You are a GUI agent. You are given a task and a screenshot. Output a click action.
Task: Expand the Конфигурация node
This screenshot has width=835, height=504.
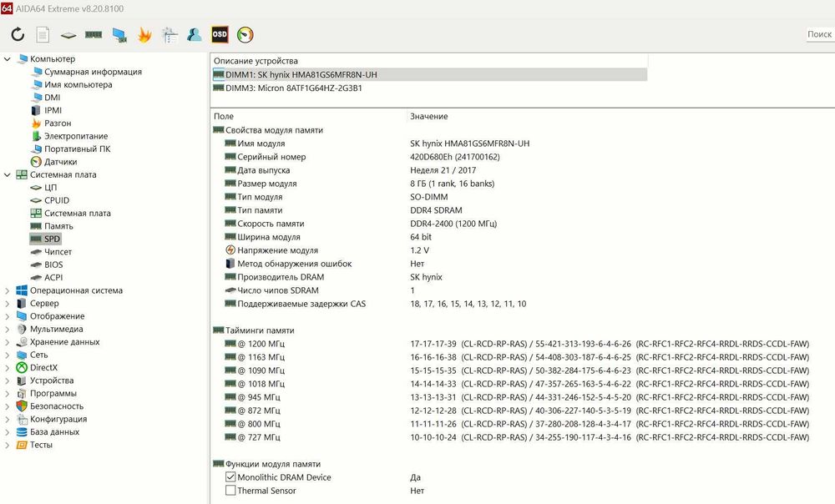point(8,419)
